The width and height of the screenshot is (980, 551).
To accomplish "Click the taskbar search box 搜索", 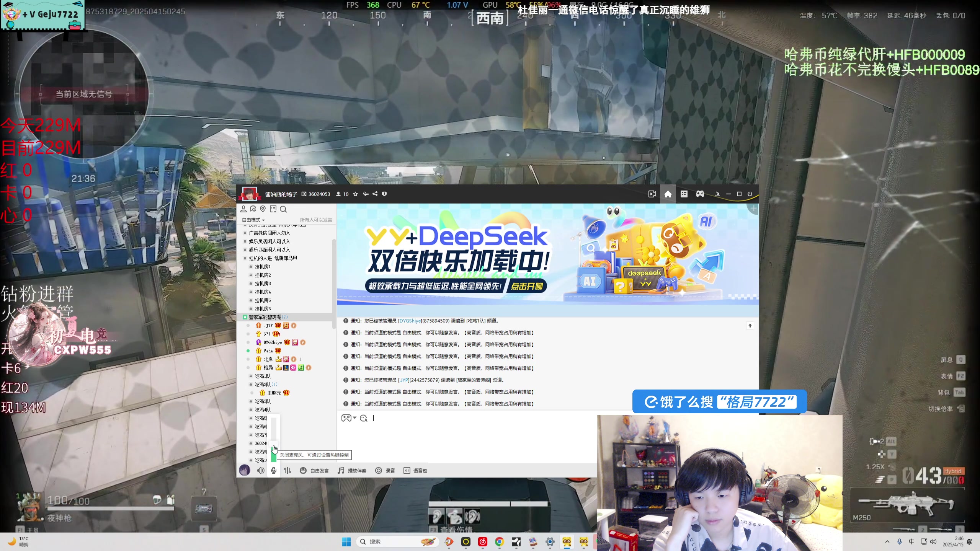I will point(397,542).
